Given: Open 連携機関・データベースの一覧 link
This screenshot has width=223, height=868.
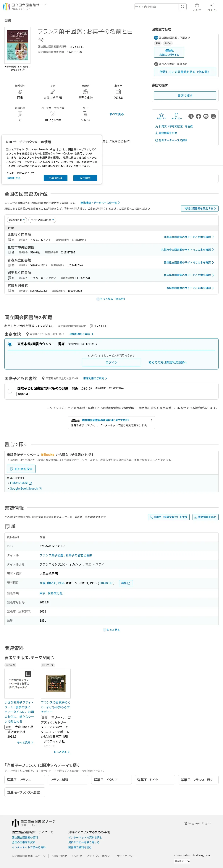Looking at the screenshot, I should coord(100,203).
